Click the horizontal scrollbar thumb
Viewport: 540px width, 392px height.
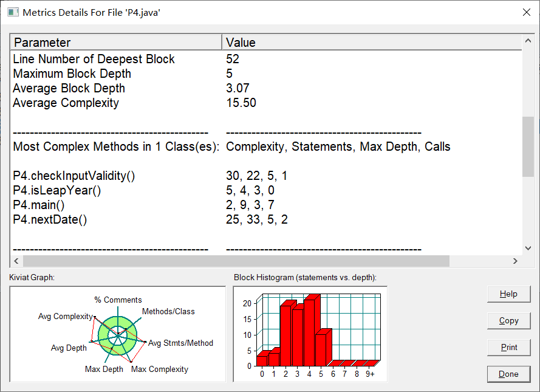point(236,261)
